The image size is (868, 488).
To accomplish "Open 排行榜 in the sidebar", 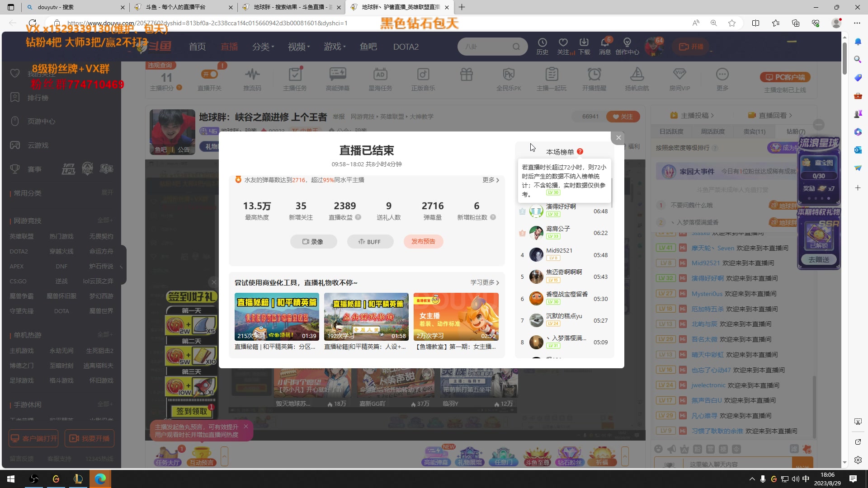I will pos(38,98).
